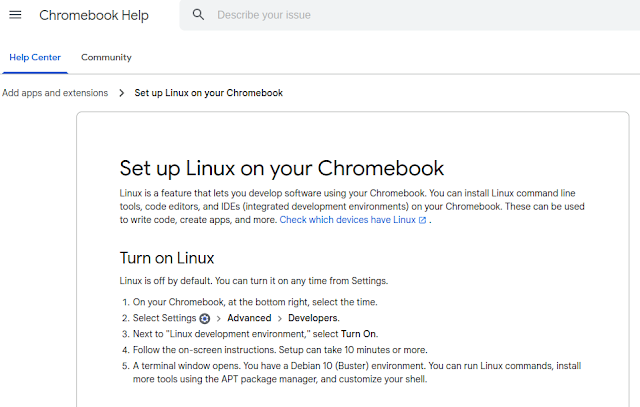Open the hamburger main menu
The image size is (640, 407).
[15, 15]
